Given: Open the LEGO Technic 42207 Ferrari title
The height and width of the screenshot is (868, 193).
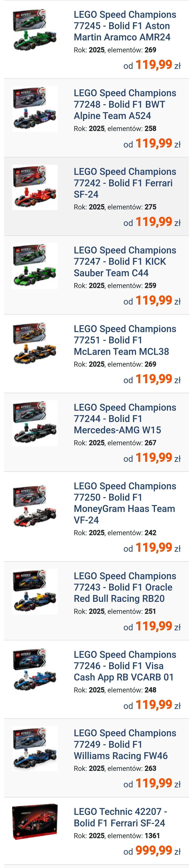Looking at the screenshot, I should click(x=120, y=817).
